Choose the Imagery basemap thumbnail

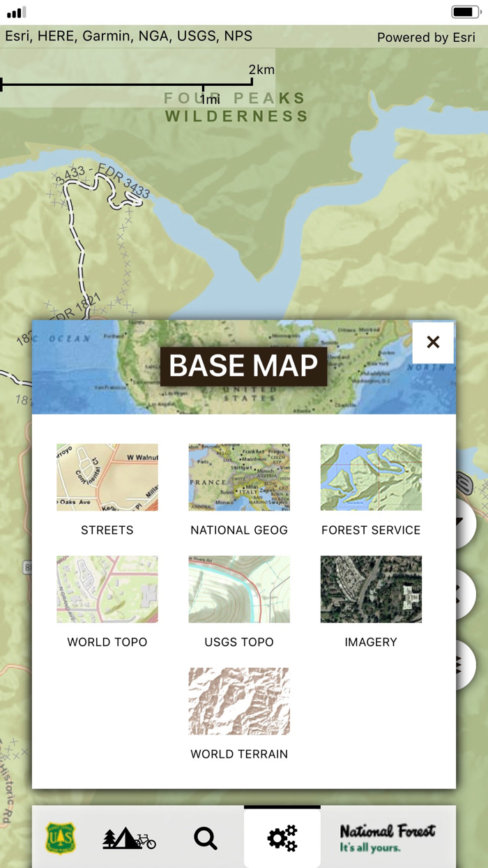point(371,589)
